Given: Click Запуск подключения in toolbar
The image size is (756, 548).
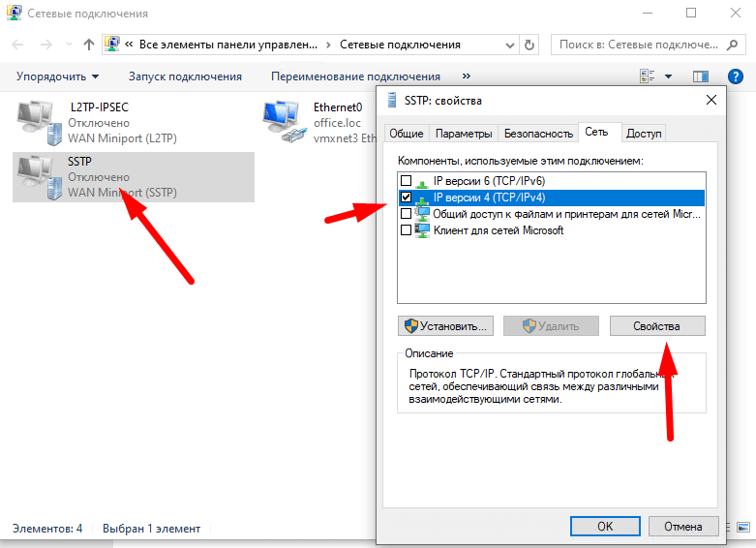Looking at the screenshot, I should (185, 76).
